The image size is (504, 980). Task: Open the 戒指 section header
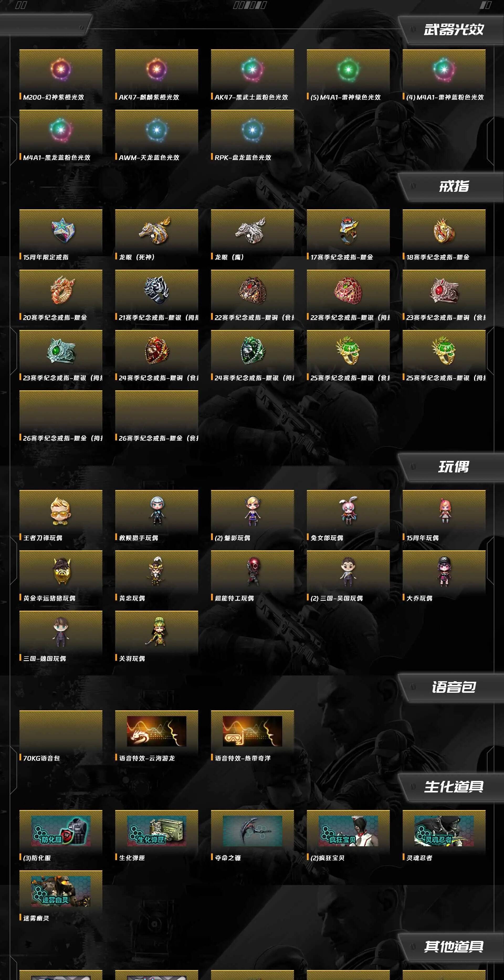(454, 187)
